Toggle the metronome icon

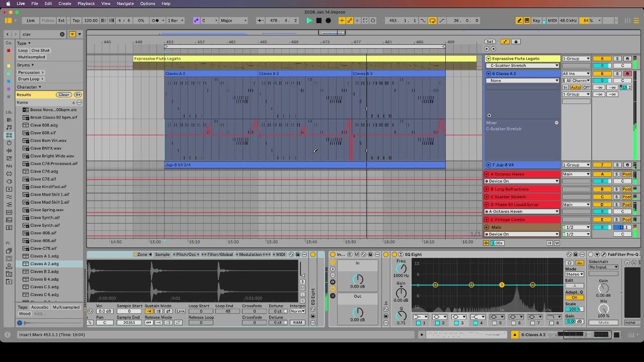[x=156, y=21]
